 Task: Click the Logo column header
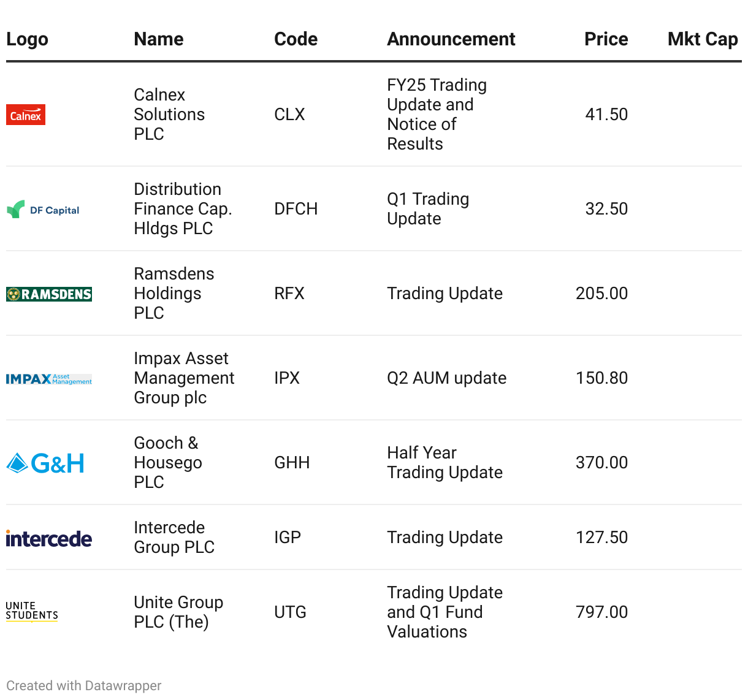(x=27, y=39)
